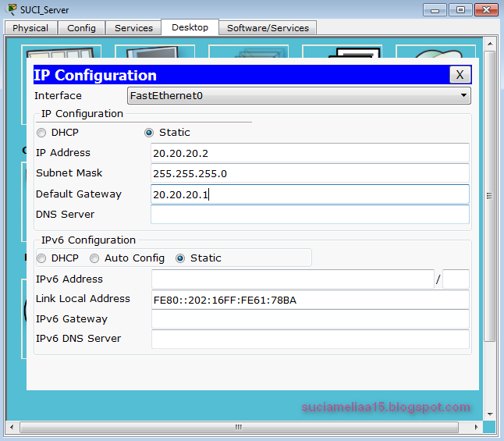The width and height of the screenshot is (504, 441).
Task: Minimize the SUCI_Server window
Action: coord(435,10)
